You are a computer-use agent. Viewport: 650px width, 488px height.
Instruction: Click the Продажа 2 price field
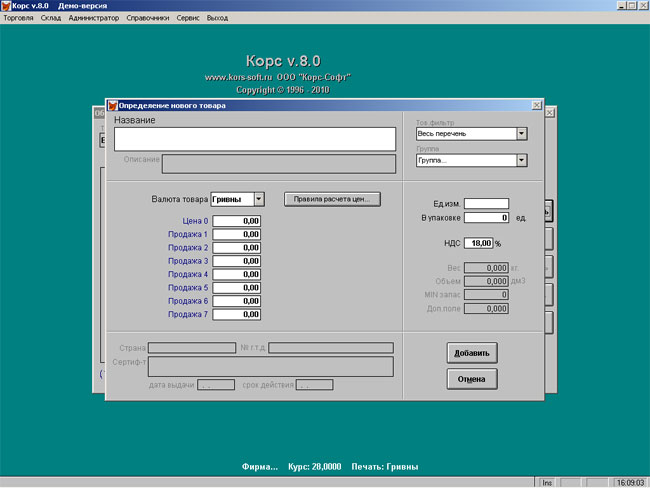point(237,248)
